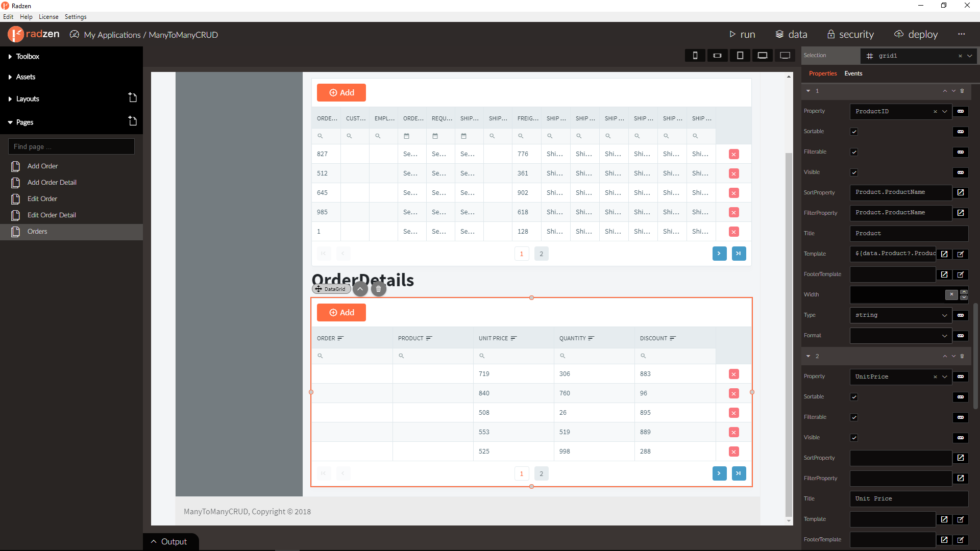Click the deploy cloud icon
The image size is (980, 551).
899,34
